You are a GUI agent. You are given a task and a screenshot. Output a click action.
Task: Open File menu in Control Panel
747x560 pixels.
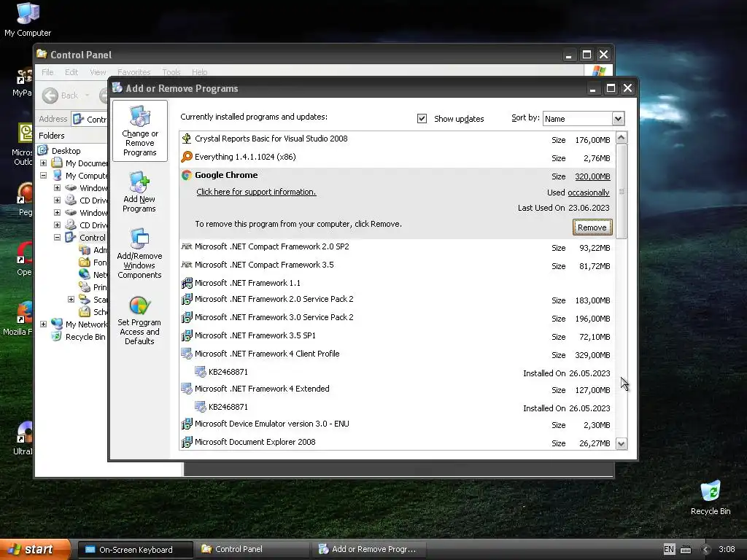click(x=47, y=72)
